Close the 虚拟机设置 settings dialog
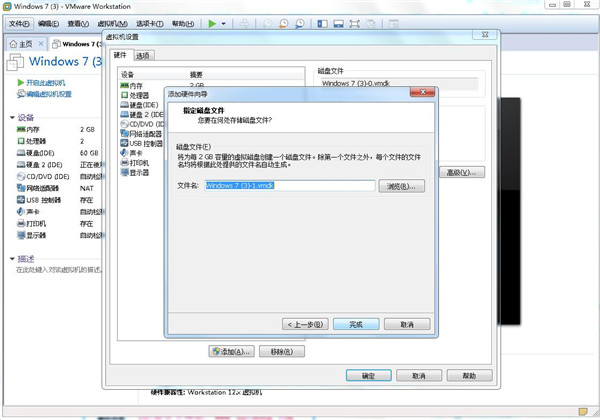 tap(485, 34)
